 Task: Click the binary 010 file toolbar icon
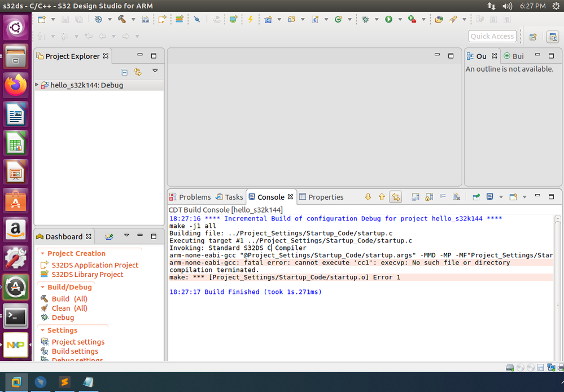[145, 19]
